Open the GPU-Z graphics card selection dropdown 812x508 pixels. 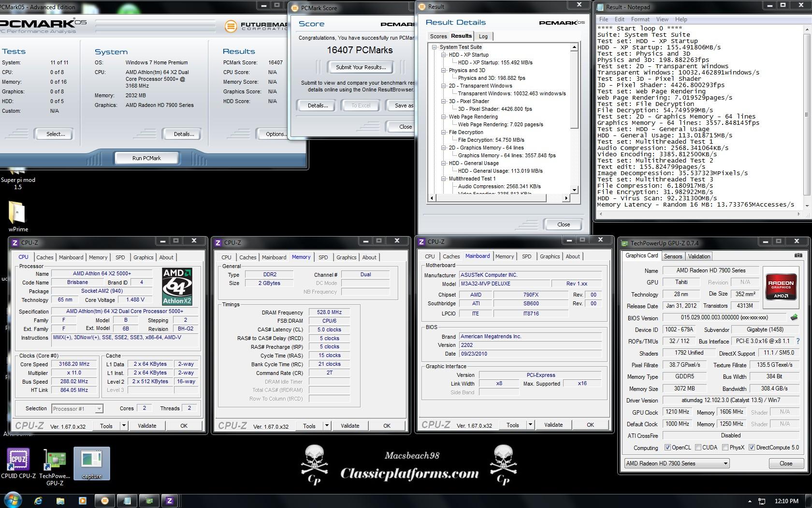(676, 463)
